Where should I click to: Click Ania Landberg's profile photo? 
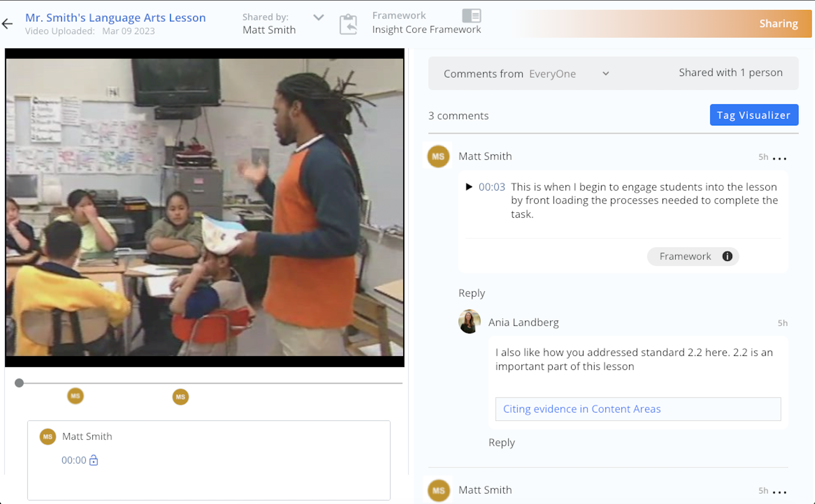pos(469,321)
